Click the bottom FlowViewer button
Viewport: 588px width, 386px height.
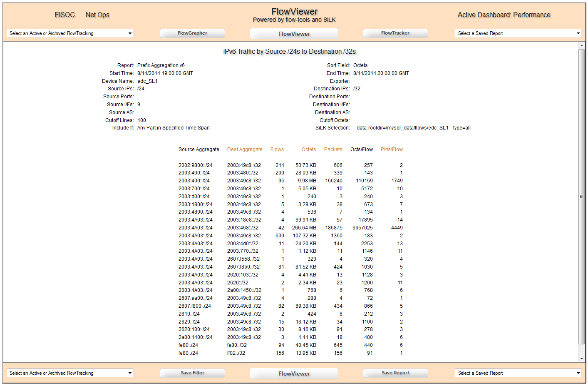point(294,373)
